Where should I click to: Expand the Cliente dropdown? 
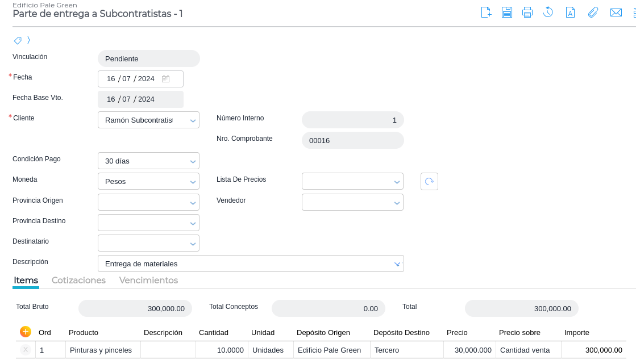click(193, 120)
